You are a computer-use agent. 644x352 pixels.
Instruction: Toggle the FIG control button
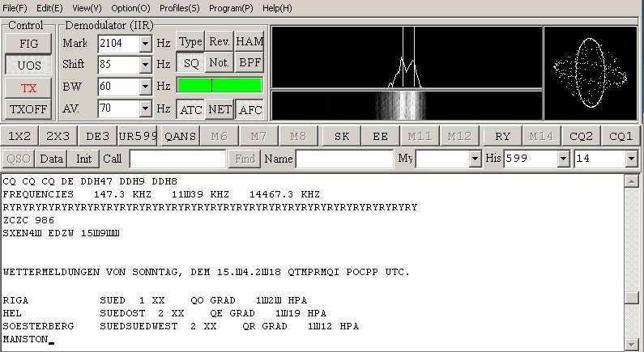coord(28,44)
